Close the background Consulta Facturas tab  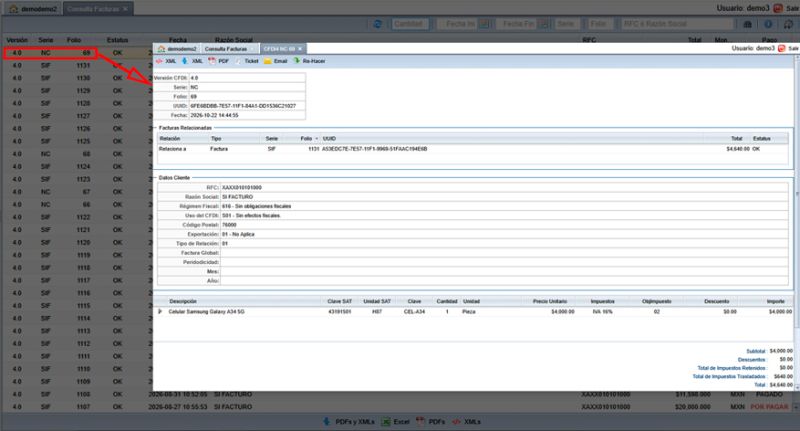pos(126,9)
